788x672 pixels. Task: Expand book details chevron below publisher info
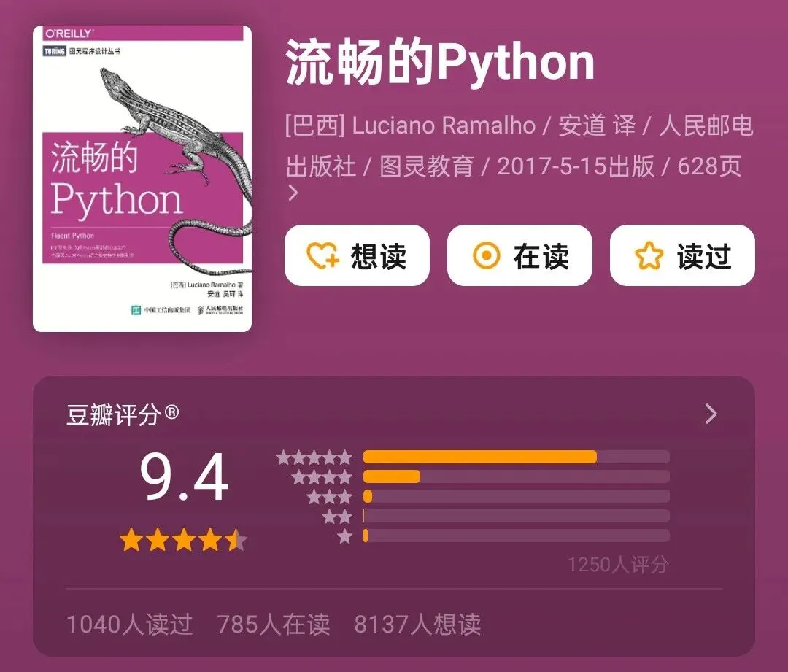point(293,193)
